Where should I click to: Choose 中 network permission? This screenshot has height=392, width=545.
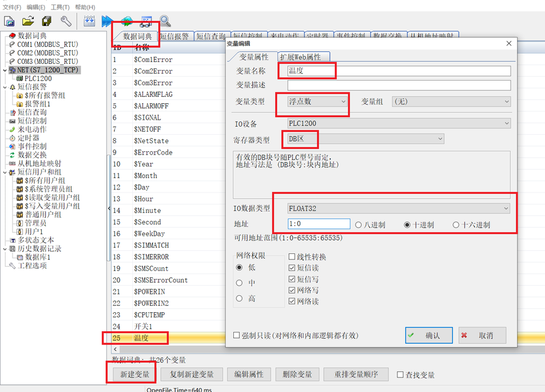point(239,283)
